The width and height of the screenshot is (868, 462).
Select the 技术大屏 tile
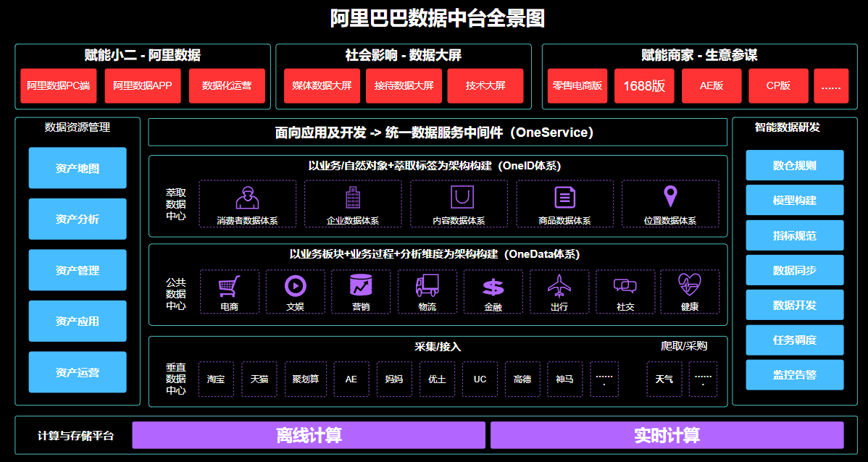point(485,85)
